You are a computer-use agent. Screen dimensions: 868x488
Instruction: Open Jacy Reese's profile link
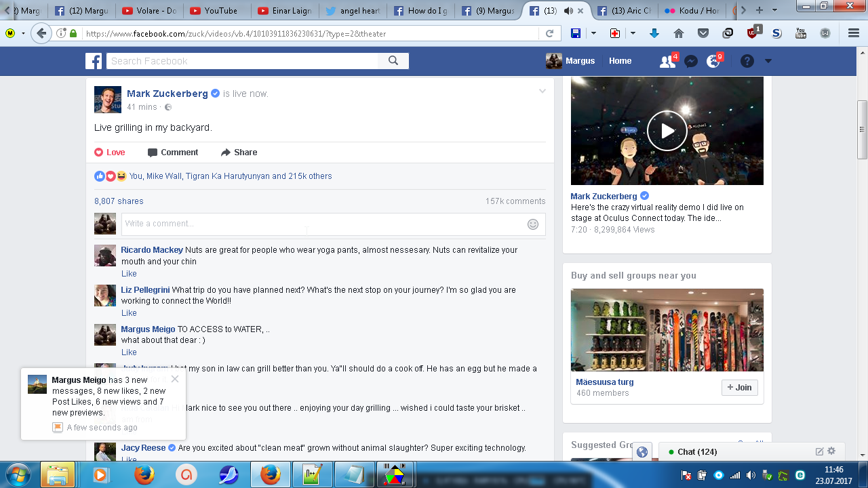[143, 448]
